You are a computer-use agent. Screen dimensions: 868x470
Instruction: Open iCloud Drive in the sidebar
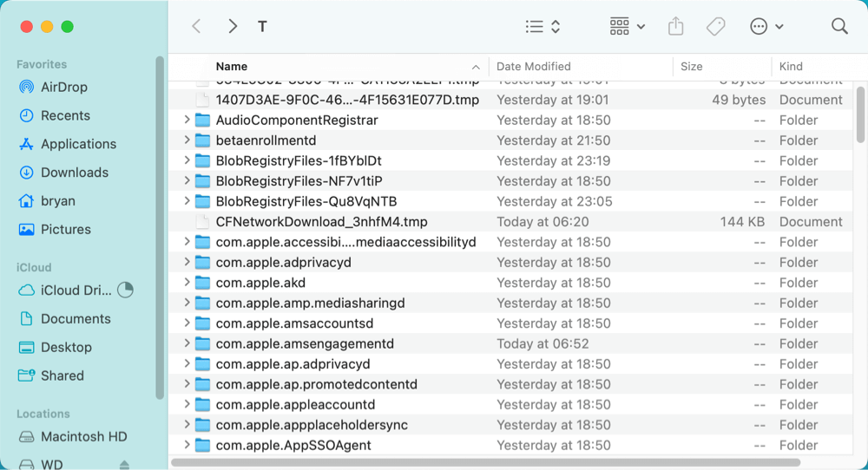pos(65,290)
